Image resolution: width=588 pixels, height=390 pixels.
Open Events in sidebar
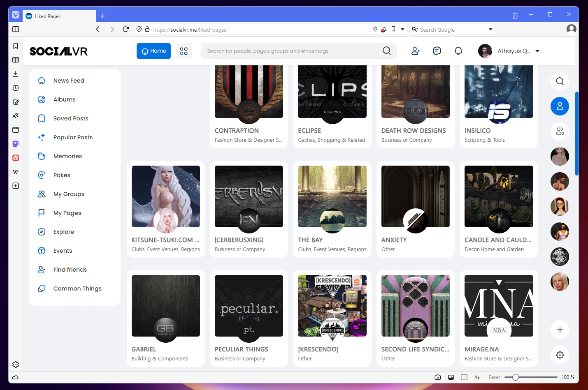tap(63, 251)
